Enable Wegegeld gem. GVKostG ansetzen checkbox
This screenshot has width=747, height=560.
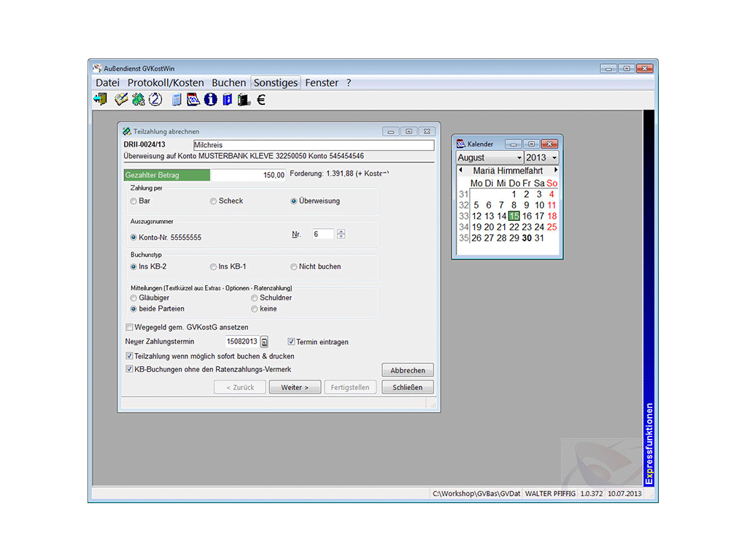click(130, 327)
